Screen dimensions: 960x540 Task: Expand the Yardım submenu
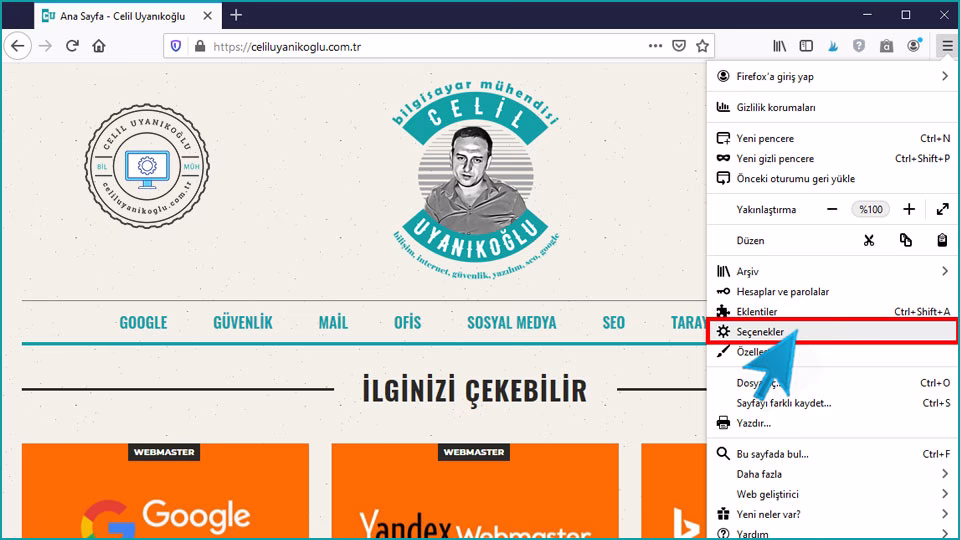pyautogui.click(x=833, y=533)
